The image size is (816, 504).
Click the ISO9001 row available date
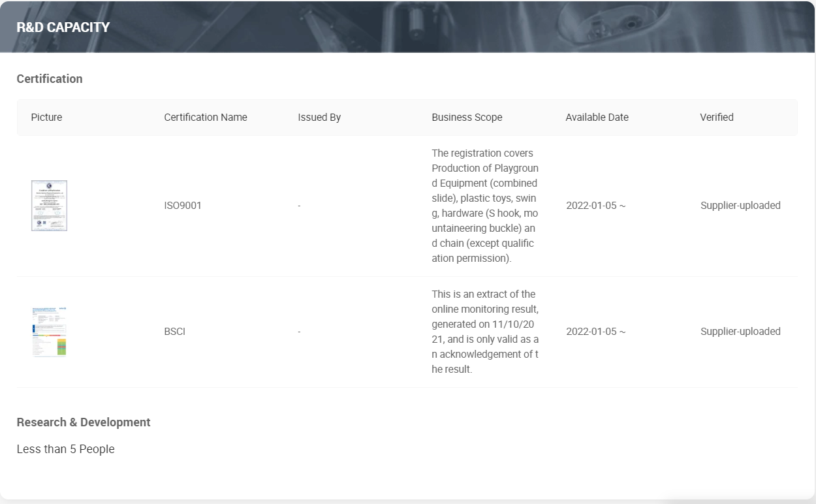595,206
